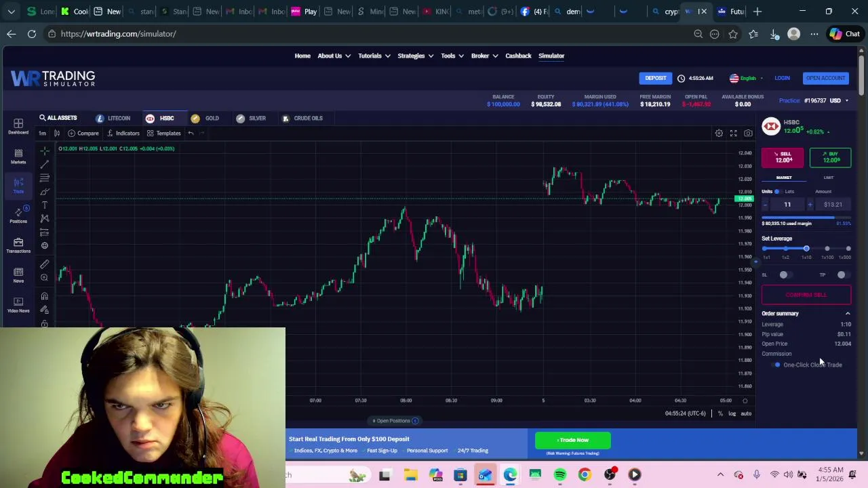The image size is (868, 488).
Task: Increase units with the plus stepper
Action: (x=810, y=205)
